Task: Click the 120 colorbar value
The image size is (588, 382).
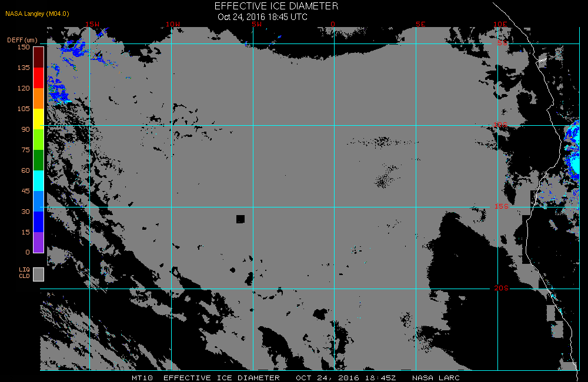Action: coord(24,88)
